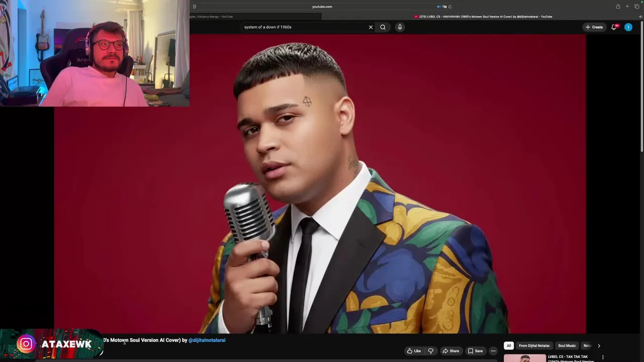Screen dimensions: 644x362
Task: Dislike the video with thumbs-down icon
Action: click(x=431, y=351)
